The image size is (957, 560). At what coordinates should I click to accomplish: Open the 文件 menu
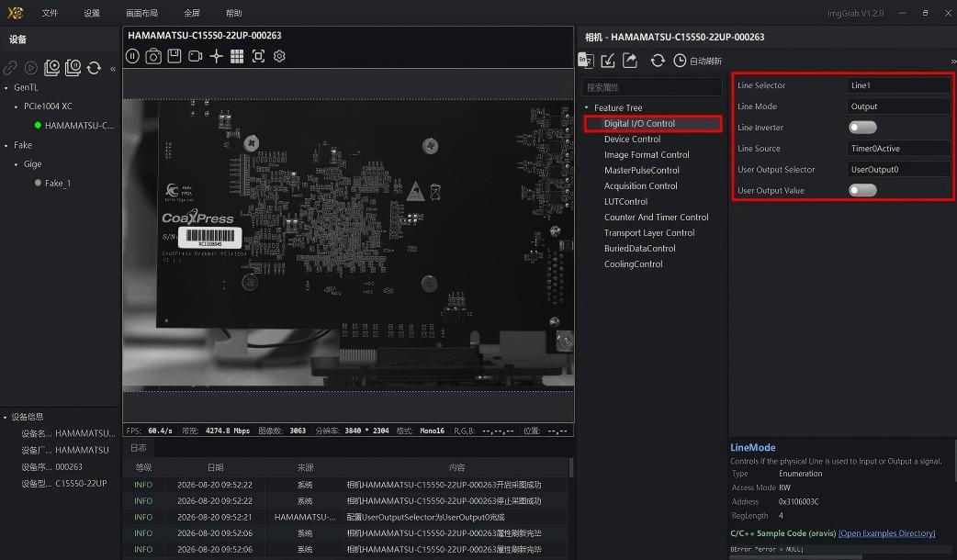click(50, 13)
